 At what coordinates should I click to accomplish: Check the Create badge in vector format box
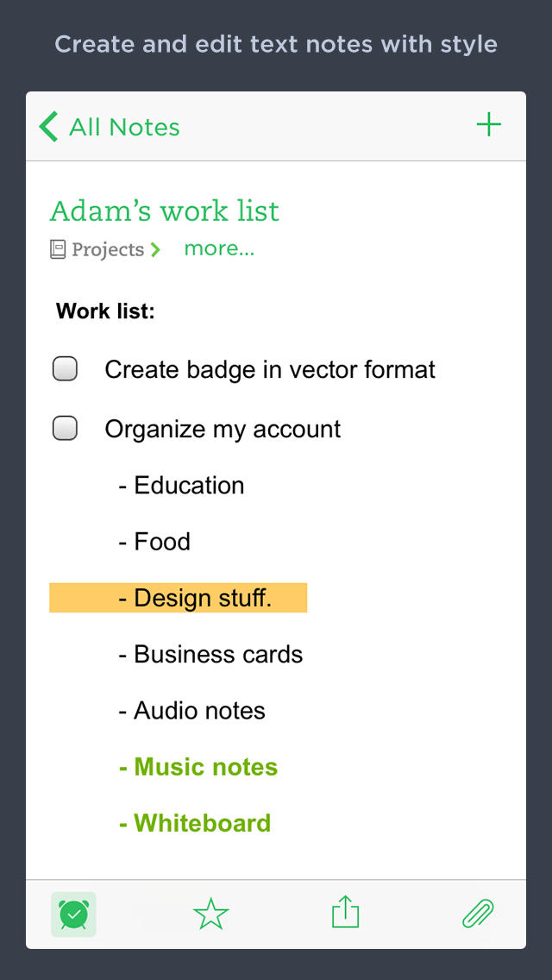(x=66, y=370)
